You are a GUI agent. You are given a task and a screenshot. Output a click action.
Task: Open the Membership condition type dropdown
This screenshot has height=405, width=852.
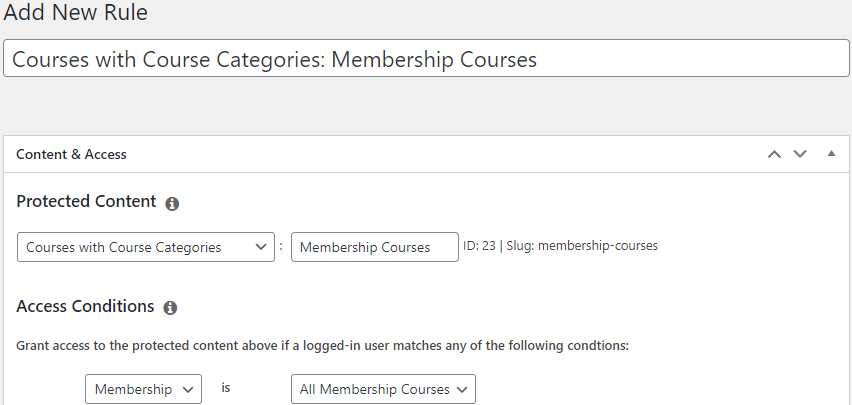coord(143,389)
